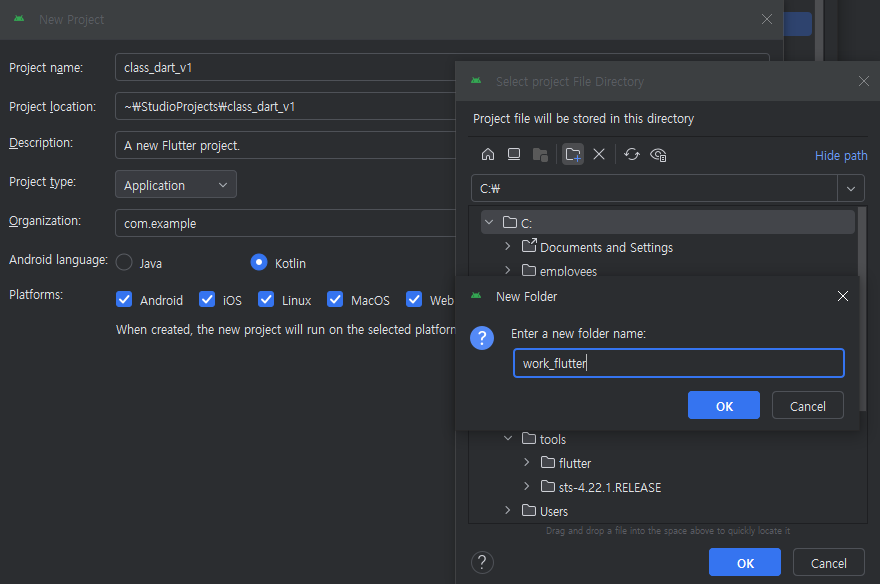Close the New Folder dialog

point(842,296)
